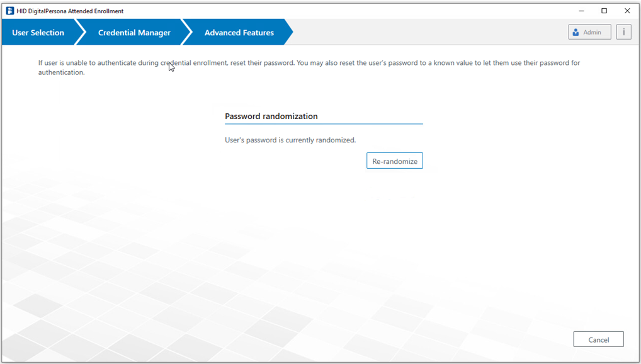641x364 pixels.
Task: Close the Attended Enrollment window
Action: click(627, 11)
